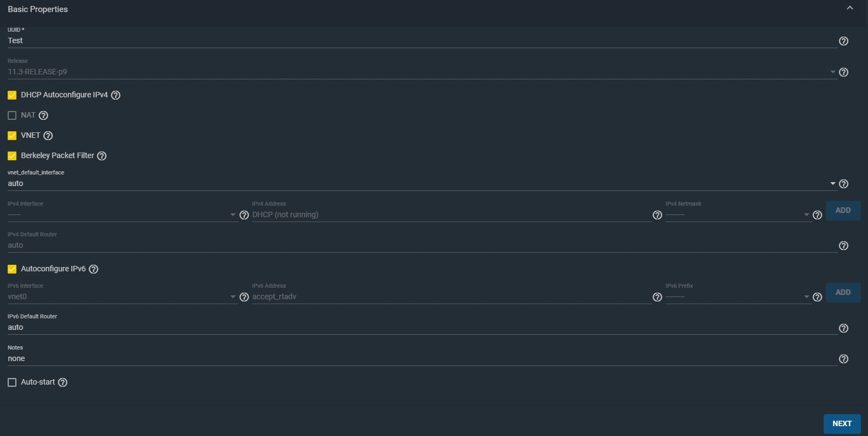Click ADD button in IPv6 row

pyautogui.click(x=843, y=292)
